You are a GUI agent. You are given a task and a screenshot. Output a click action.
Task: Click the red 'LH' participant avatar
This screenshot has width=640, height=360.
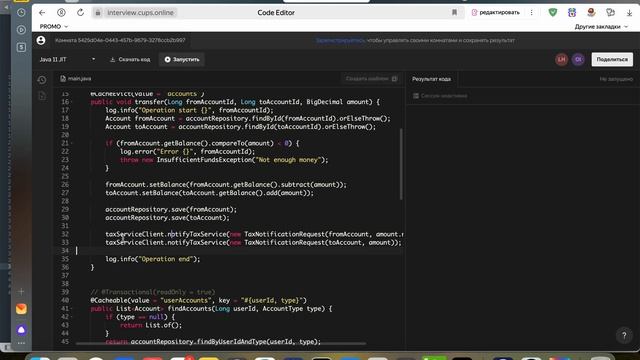click(x=562, y=60)
